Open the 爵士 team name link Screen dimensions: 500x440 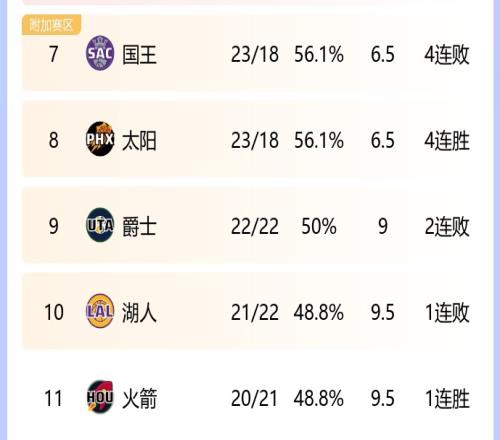(x=139, y=226)
